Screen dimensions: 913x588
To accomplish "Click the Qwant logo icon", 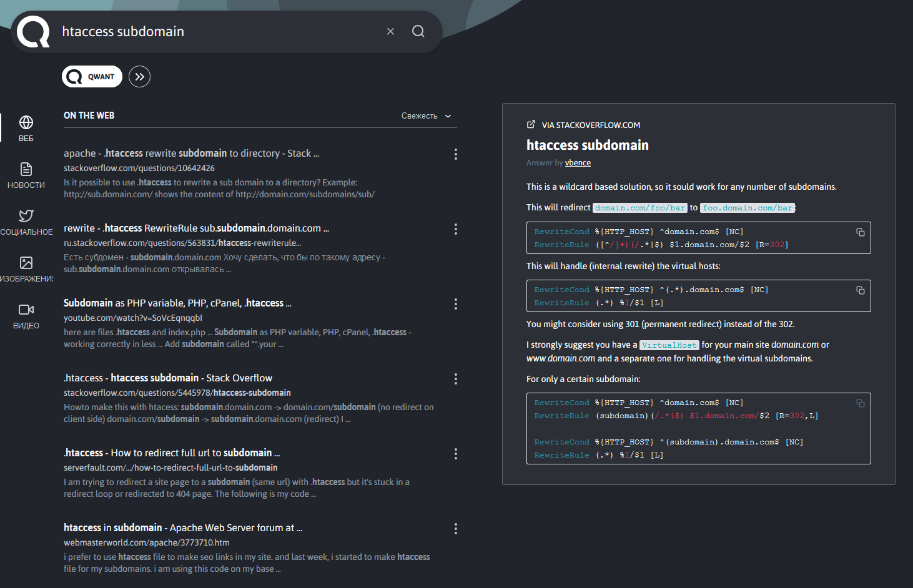I will (33, 32).
